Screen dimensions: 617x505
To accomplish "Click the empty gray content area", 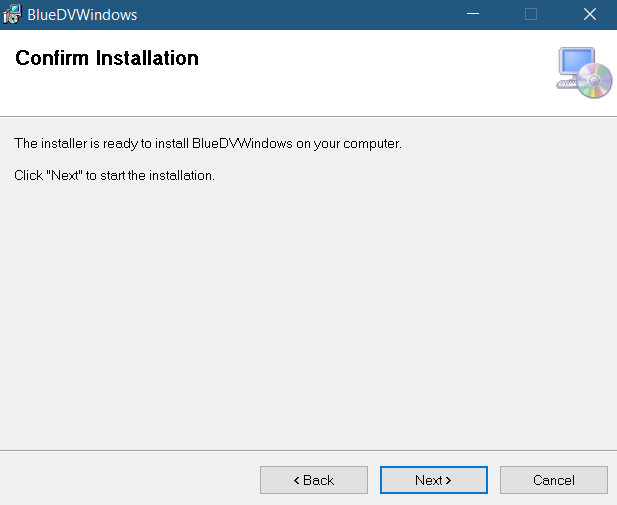I will click(x=308, y=315).
